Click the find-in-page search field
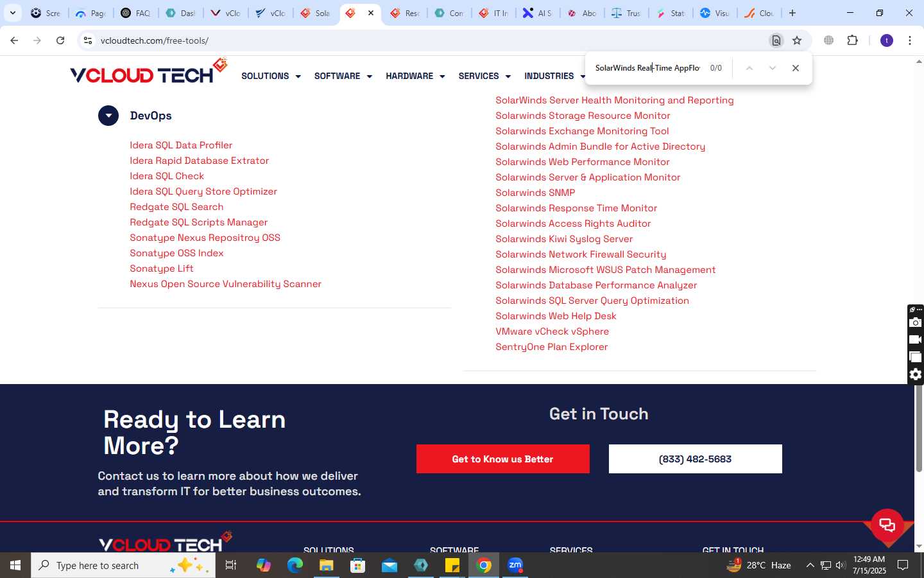This screenshot has width=924, height=578. [x=647, y=68]
